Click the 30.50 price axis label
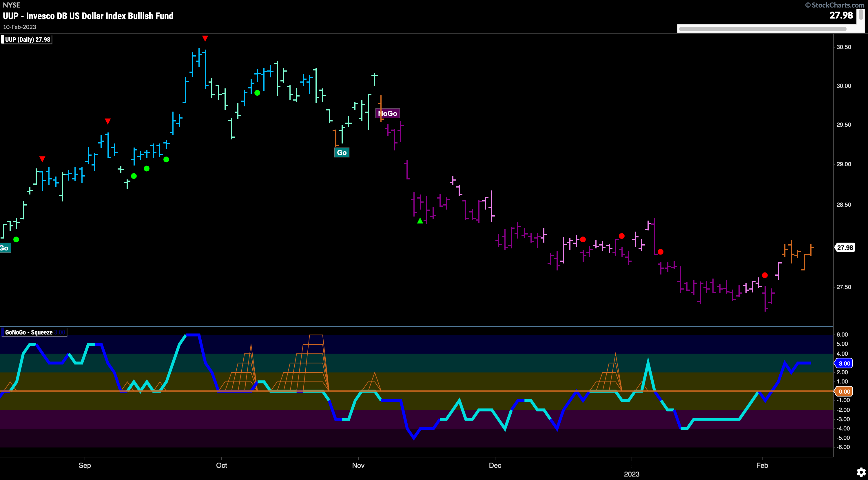The image size is (868, 480). pyautogui.click(x=844, y=47)
